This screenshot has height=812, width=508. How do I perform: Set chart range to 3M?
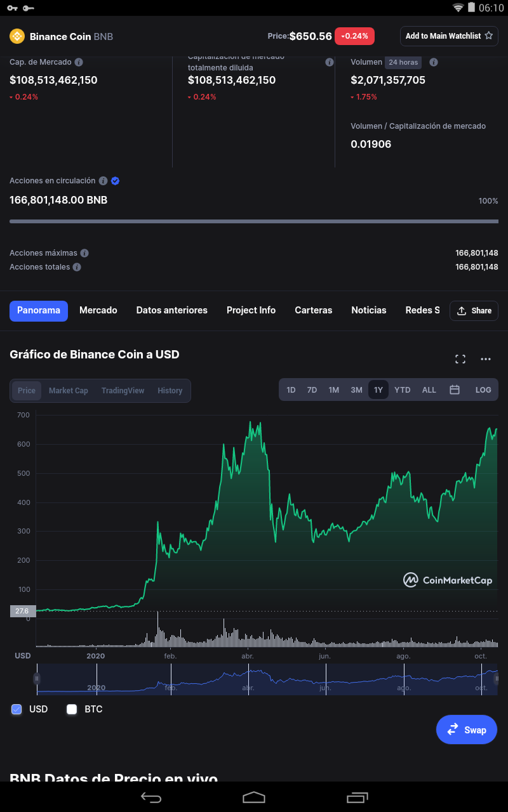(356, 390)
